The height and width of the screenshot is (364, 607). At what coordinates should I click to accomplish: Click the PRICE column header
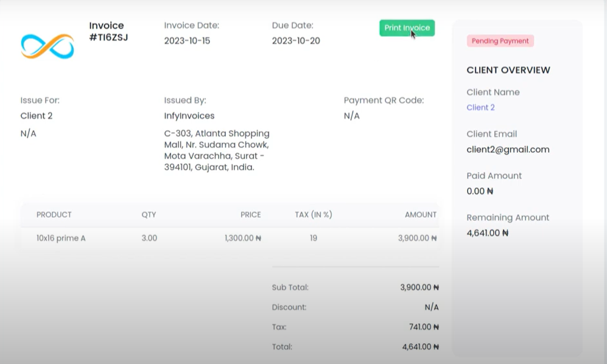(250, 215)
